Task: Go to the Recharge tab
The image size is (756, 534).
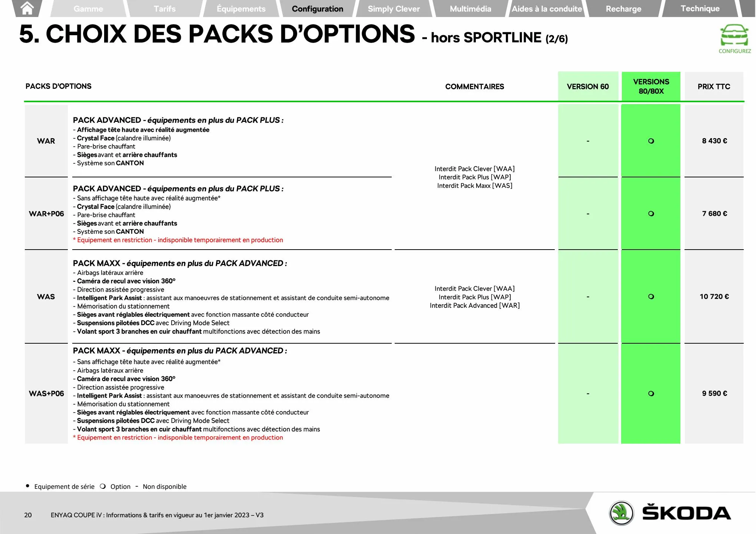Action: point(624,9)
